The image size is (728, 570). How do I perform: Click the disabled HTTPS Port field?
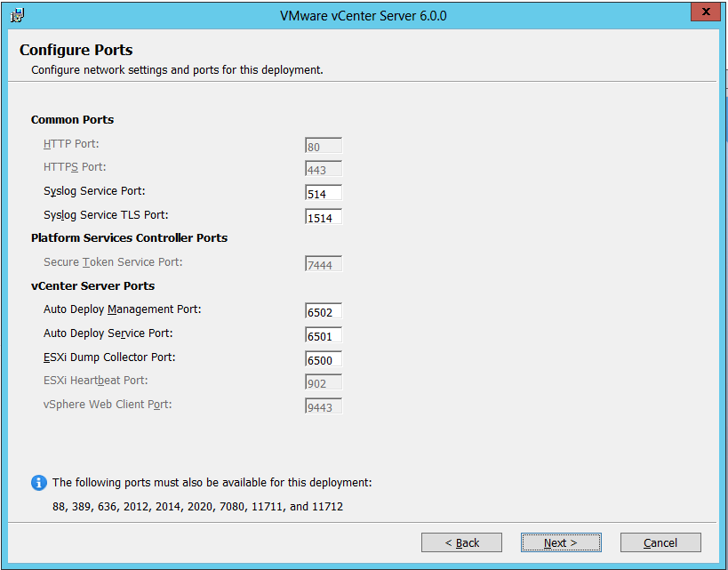tap(324, 170)
